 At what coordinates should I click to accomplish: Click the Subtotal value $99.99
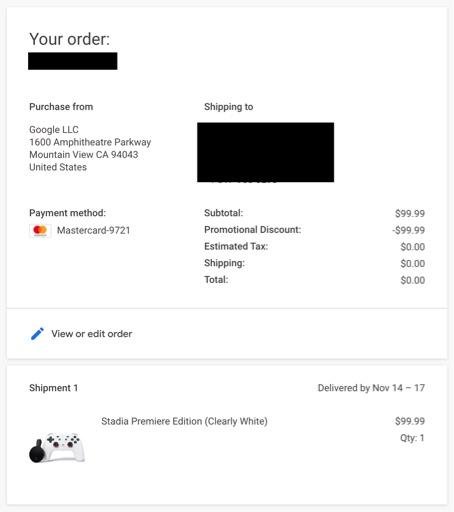click(x=410, y=214)
